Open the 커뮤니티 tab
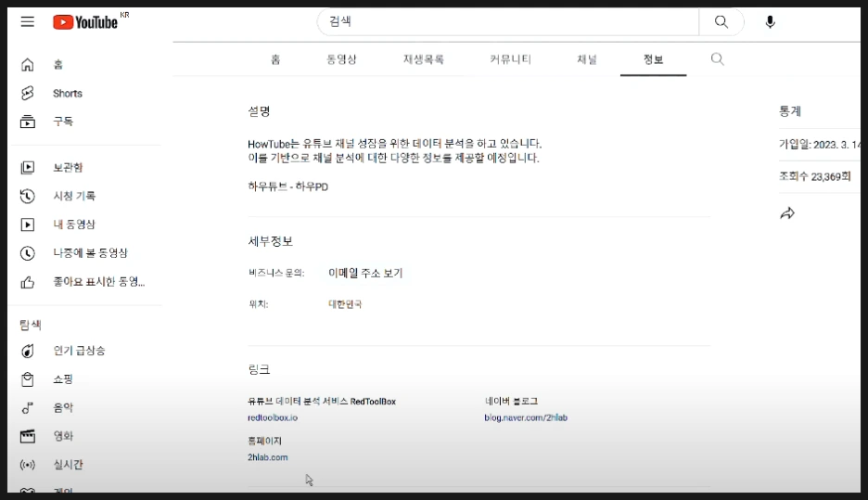The image size is (868, 500). click(510, 59)
